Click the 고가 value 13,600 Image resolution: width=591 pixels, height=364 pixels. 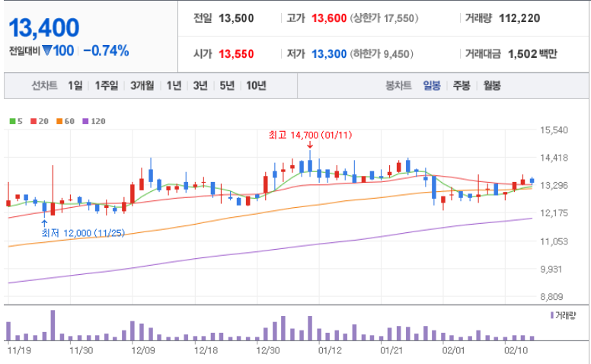329,18
